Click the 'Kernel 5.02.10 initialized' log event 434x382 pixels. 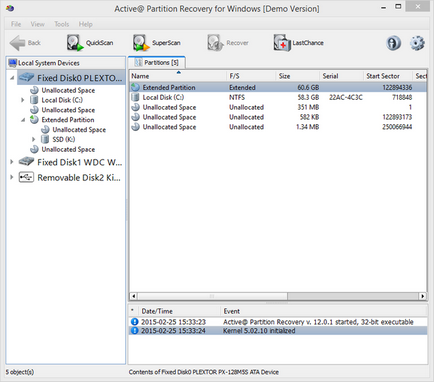click(259, 331)
